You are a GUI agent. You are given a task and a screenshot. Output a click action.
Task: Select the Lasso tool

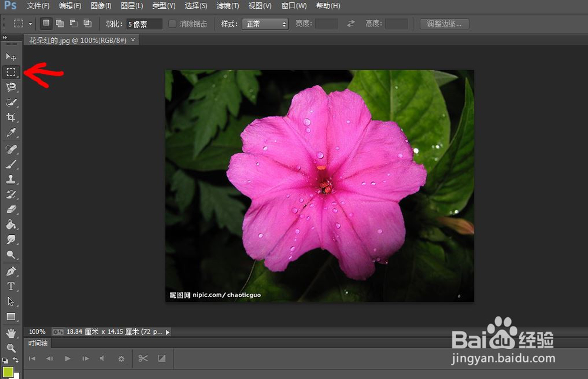point(11,87)
